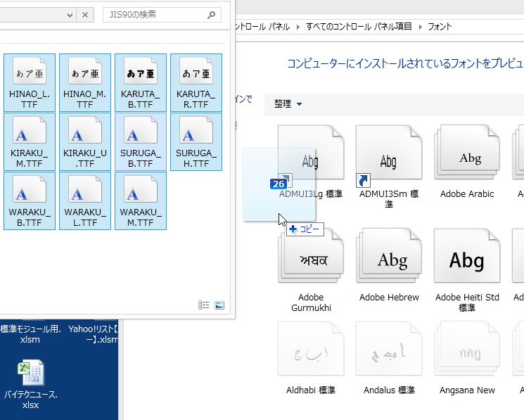Click the search magnifier icon in JIS90 window
This screenshot has width=524, height=420.
click(x=211, y=15)
